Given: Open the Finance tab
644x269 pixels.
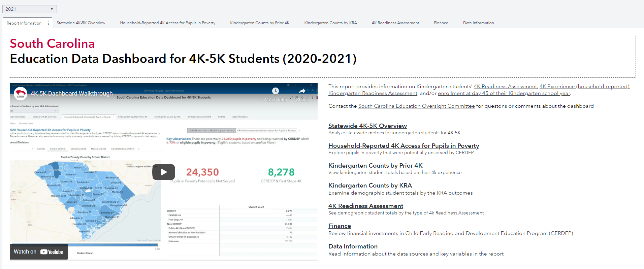Looking at the screenshot, I should pyautogui.click(x=441, y=23).
